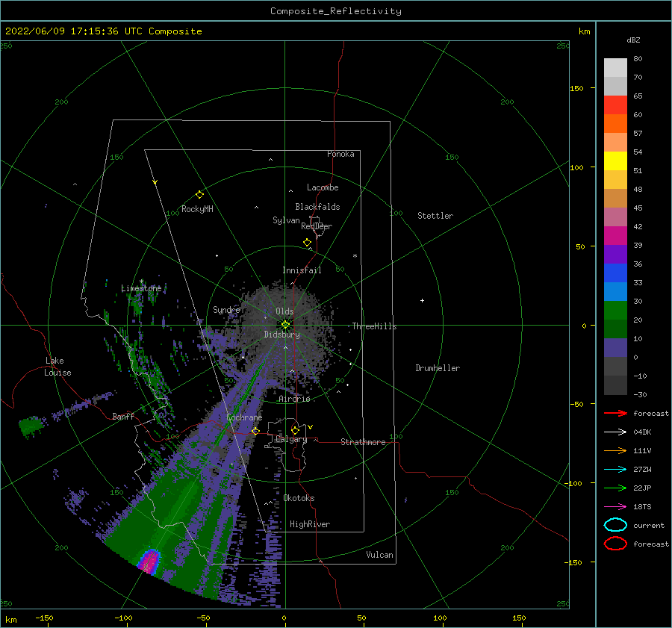Screen dimensions: 672x628
Task: Click the current legend label
Action: pos(649,525)
